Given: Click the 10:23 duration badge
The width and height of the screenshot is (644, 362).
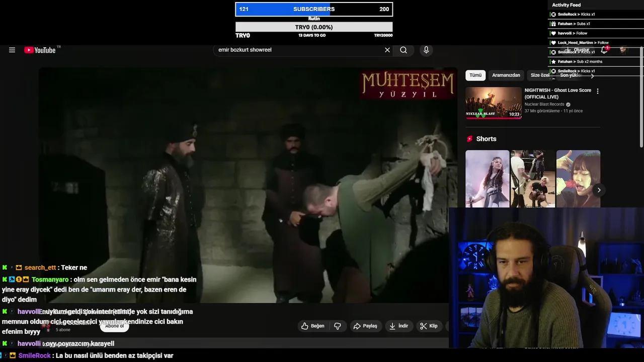Looking at the screenshot, I should [x=514, y=114].
